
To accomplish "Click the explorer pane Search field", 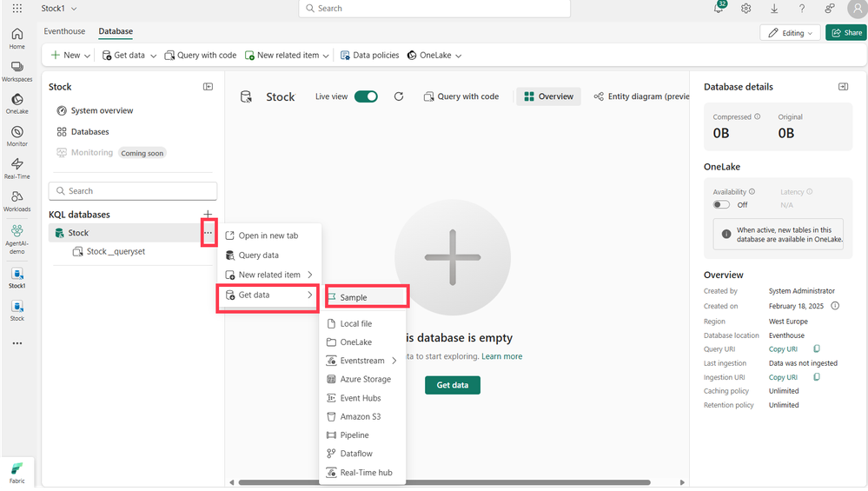I will point(133,191).
